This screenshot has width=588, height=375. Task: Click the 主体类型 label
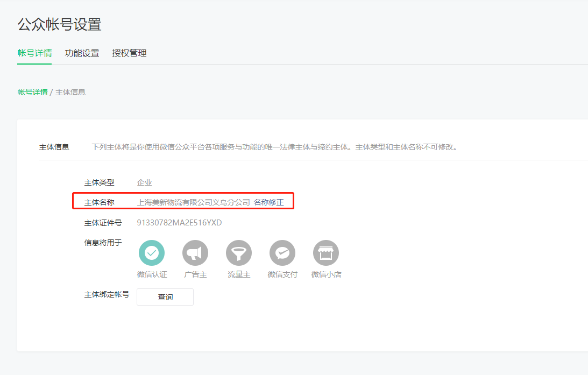pyautogui.click(x=99, y=182)
